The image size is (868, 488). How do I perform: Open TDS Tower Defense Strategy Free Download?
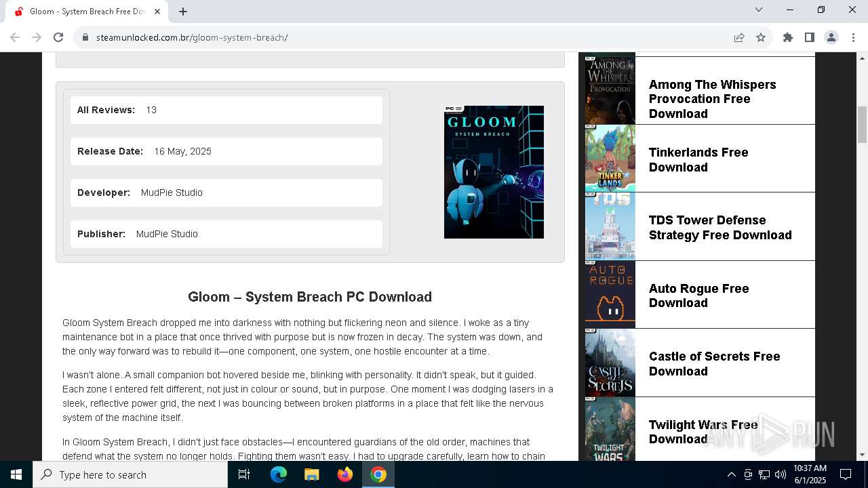tap(720, 228)
